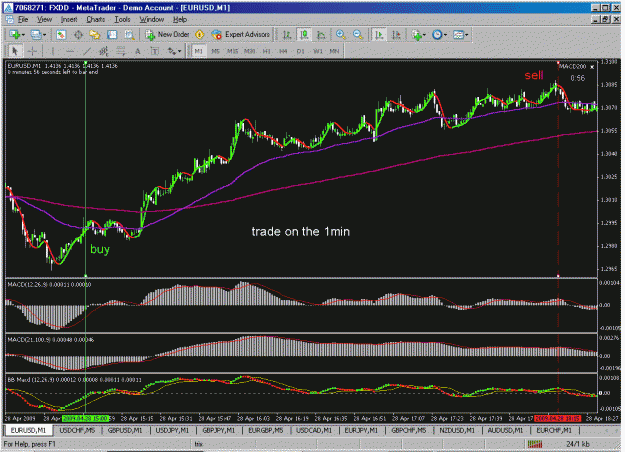Switch to Bar Chart view

[x=287, y=35]
